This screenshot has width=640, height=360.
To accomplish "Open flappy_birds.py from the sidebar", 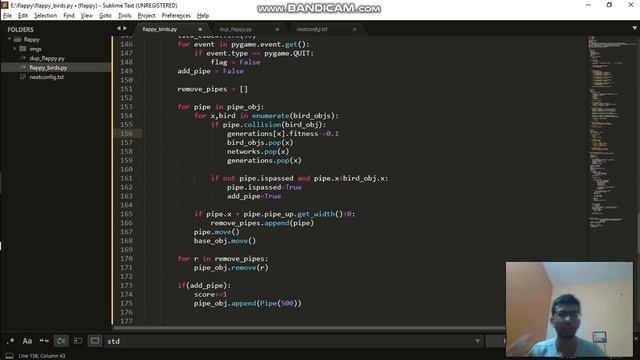I will tap(48, 68).
